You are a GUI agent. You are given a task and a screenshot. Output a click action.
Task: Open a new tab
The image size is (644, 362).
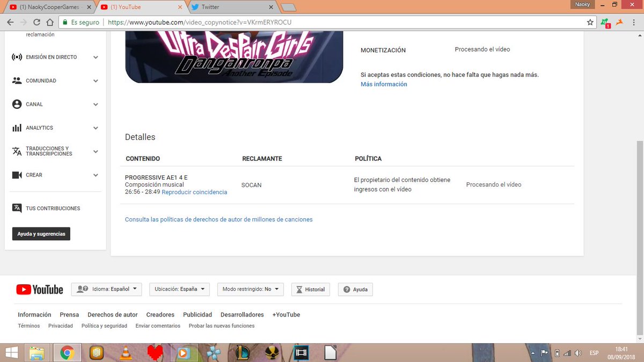pyautogui.click(x=289, y=7)
